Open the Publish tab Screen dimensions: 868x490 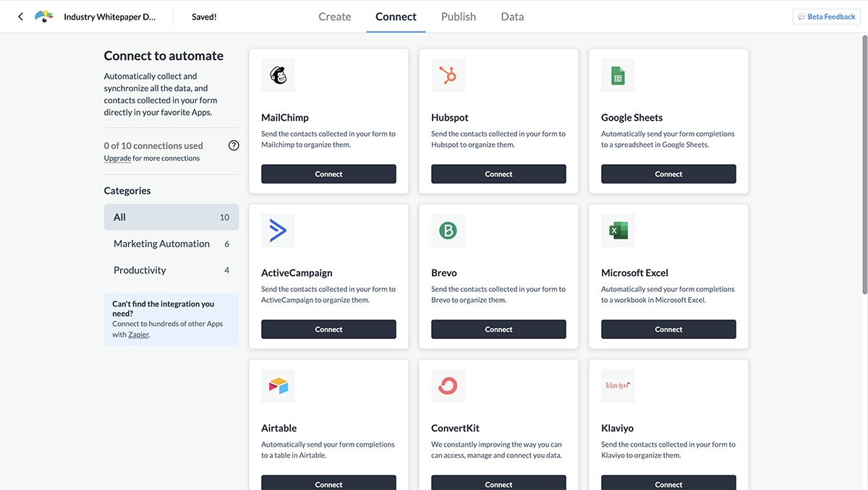click(459, 17)
